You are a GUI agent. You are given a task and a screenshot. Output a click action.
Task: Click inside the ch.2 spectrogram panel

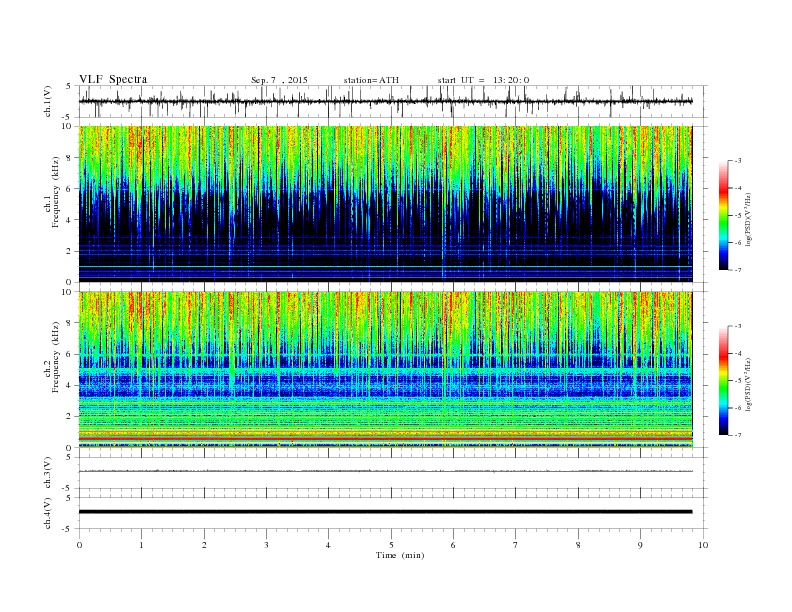(x=386, y=369)
